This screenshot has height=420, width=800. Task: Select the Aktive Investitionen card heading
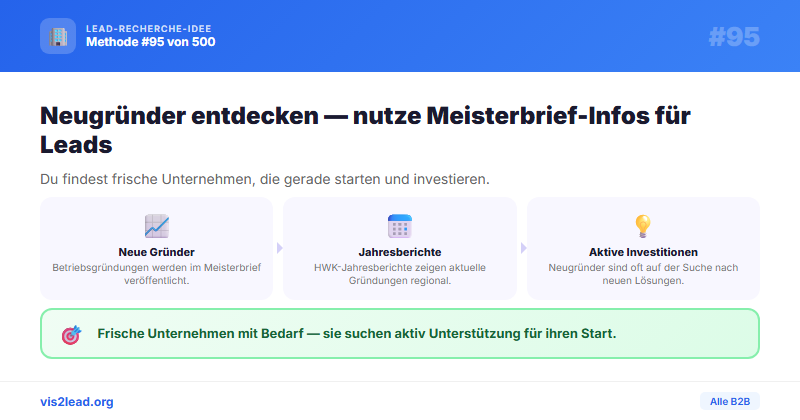coord(643,252)
